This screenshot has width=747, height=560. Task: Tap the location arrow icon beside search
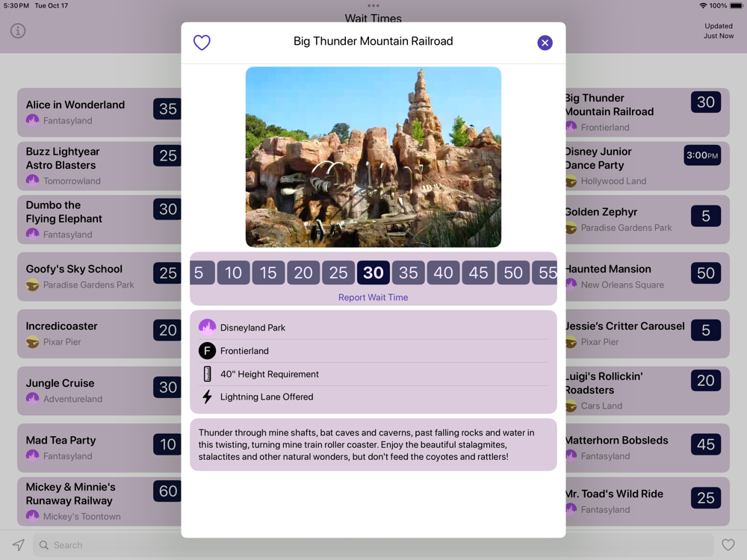click(18, 545)
